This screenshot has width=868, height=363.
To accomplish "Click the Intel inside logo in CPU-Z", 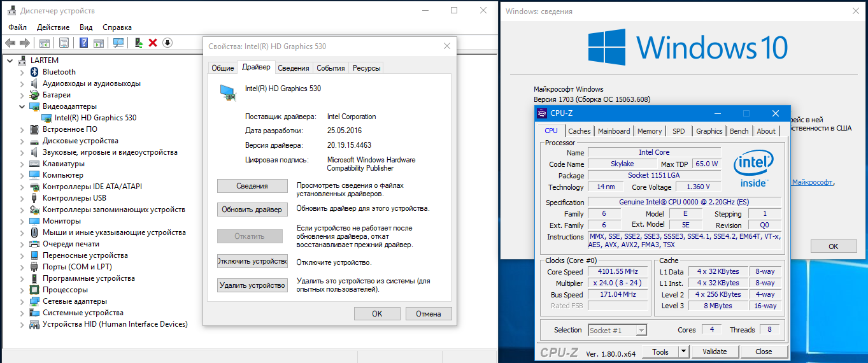I will coord(753,169).
